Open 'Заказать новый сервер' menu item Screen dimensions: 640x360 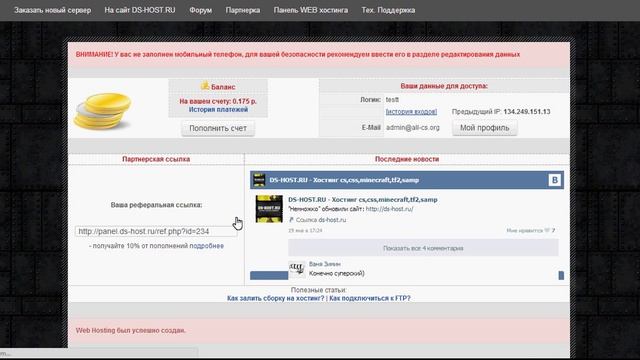52,10
